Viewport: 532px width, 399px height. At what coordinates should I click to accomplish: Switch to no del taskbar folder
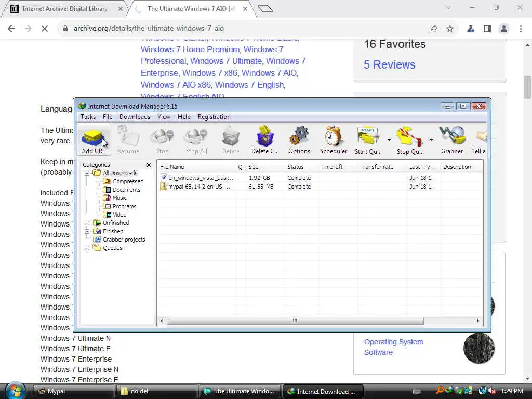coord(156,391)
